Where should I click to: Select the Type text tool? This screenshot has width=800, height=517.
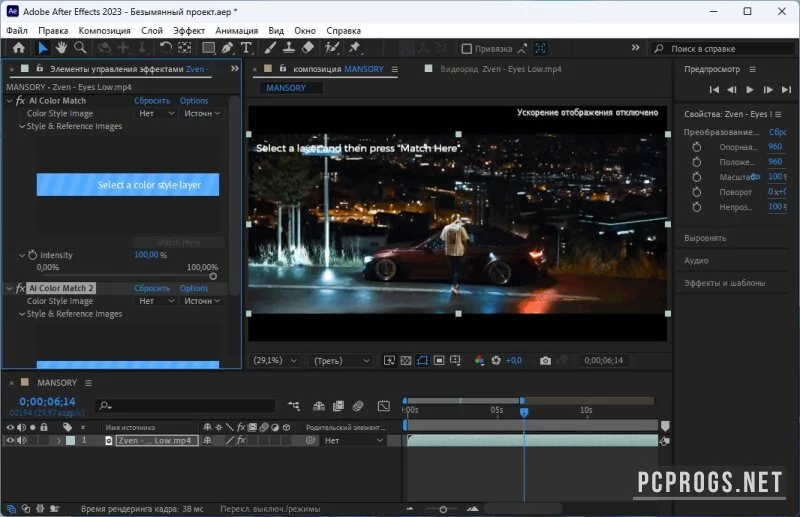(246, 48)
